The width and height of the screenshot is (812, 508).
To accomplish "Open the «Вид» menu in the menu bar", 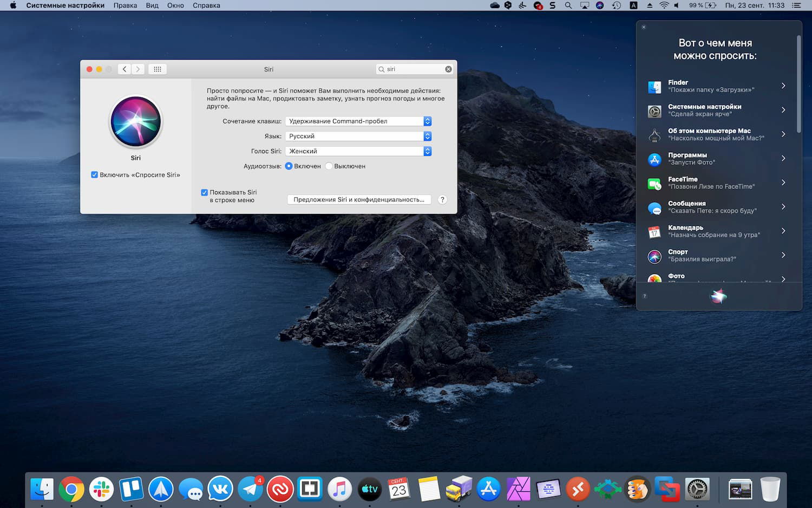I will pyautogui.click(x=152, y=5).
